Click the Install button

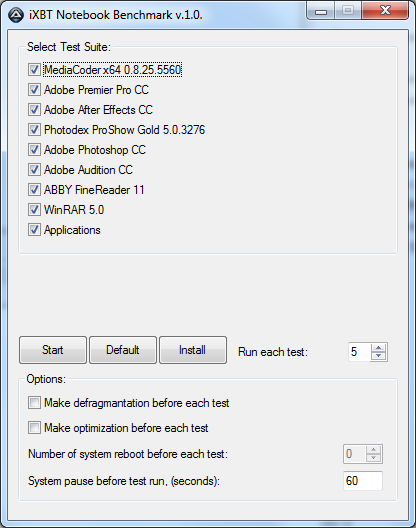[x=193, y=350]
